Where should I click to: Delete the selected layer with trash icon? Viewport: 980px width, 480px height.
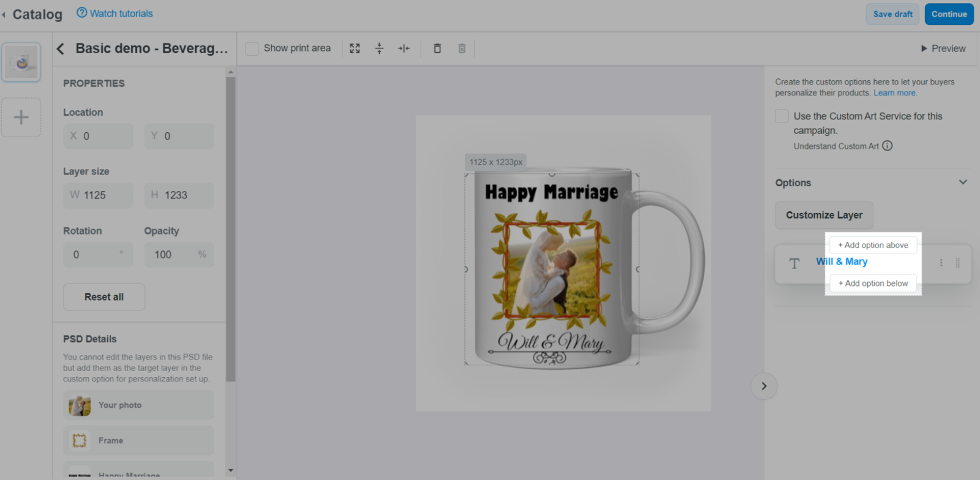point(437,48)
